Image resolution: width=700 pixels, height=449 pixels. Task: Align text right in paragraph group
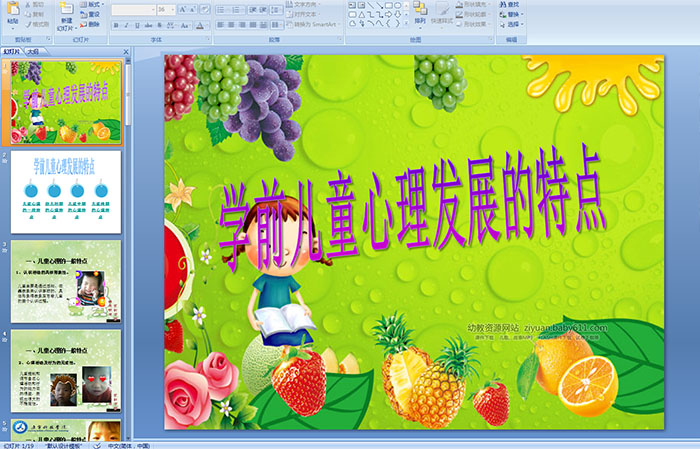tap(242, 25)
